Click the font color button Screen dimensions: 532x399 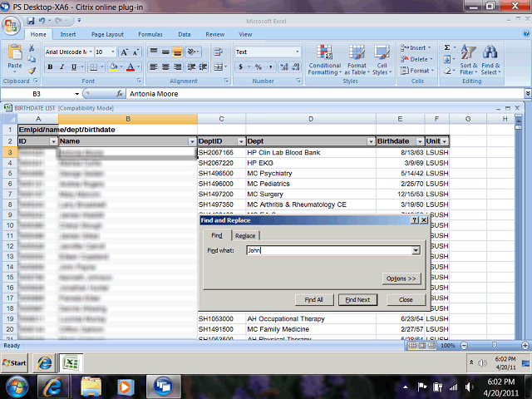(x=131, y=66)
